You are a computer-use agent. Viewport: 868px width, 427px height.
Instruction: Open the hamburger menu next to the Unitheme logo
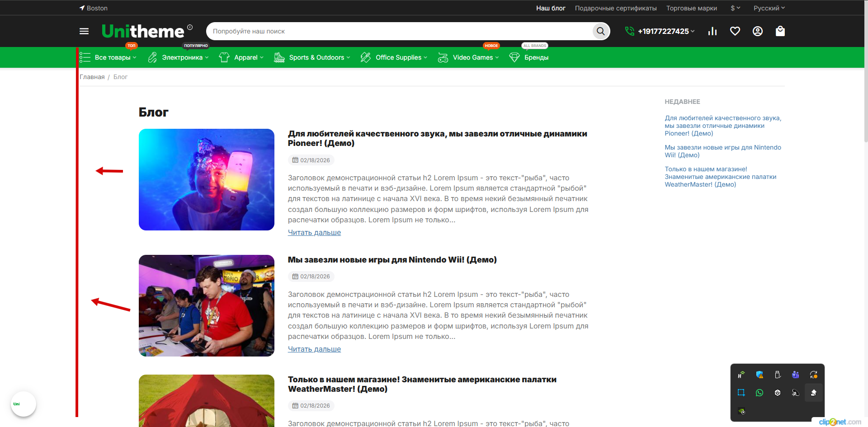click(x=84, y=31)
